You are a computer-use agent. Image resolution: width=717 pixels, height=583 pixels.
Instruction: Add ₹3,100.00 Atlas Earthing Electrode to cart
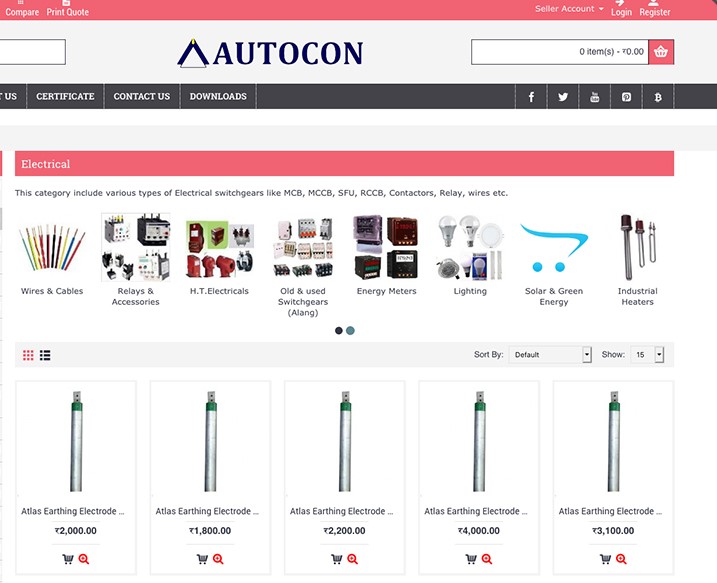pos(605,559)
